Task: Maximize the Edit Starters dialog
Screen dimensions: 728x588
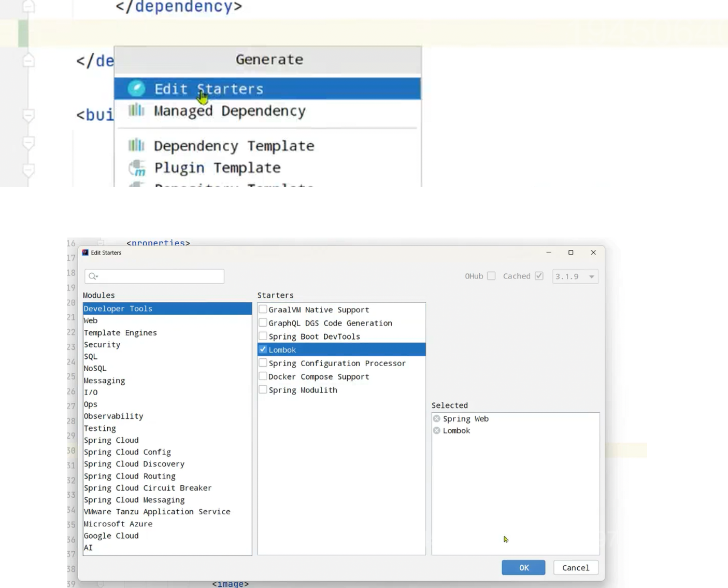Action: click(x=571, y=253)
